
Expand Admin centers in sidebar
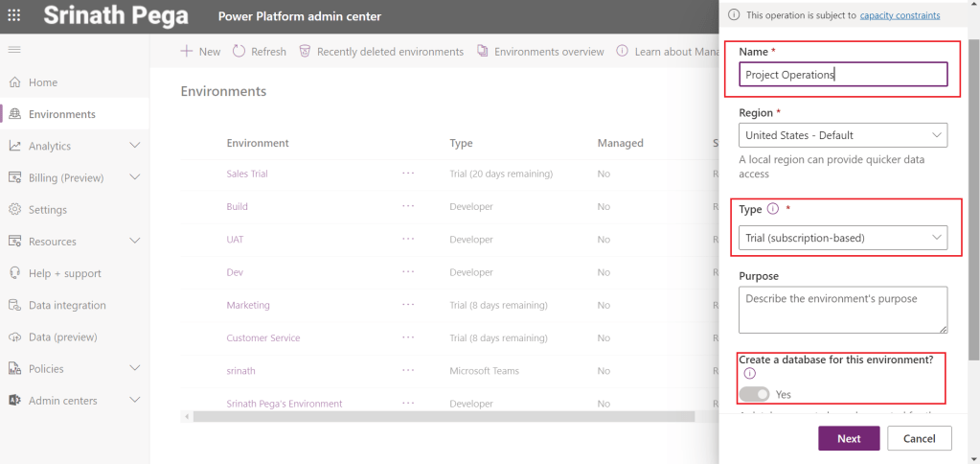(134, 401)
